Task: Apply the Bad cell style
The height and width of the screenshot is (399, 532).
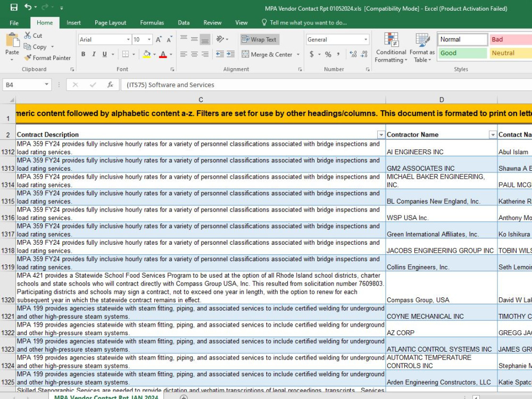Action: pyautogui.click(x=511, y=39)
